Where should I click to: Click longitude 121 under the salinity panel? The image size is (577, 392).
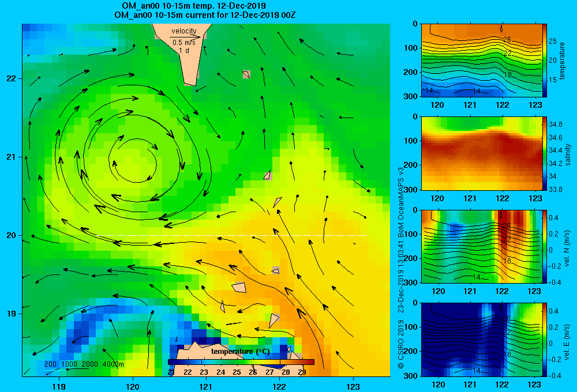[470, 198]
